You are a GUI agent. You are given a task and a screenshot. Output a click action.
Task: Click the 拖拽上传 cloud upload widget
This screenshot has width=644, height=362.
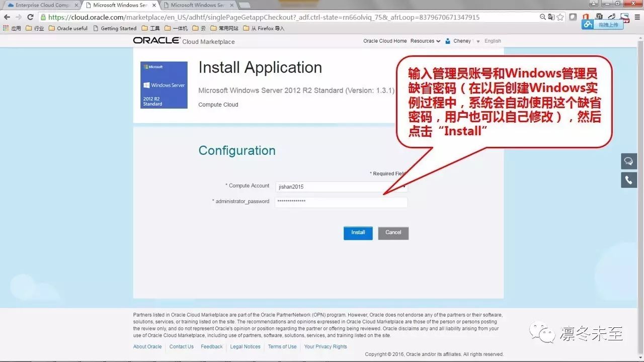click(x=602, y=25)
